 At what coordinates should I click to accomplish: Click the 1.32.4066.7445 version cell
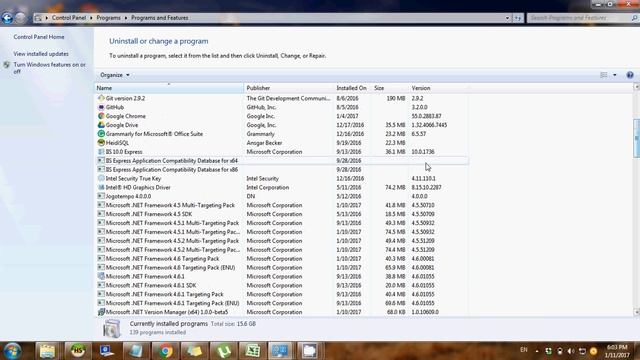429,125
